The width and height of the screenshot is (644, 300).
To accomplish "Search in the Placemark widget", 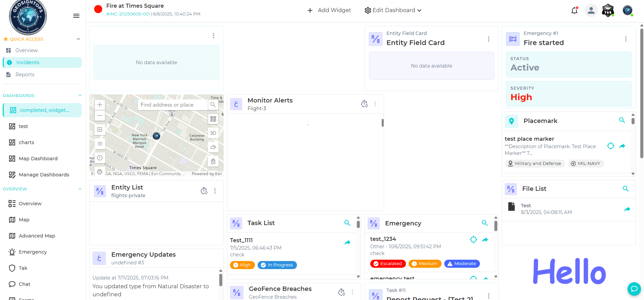I will pyautogui.click(x=622, y=120).
